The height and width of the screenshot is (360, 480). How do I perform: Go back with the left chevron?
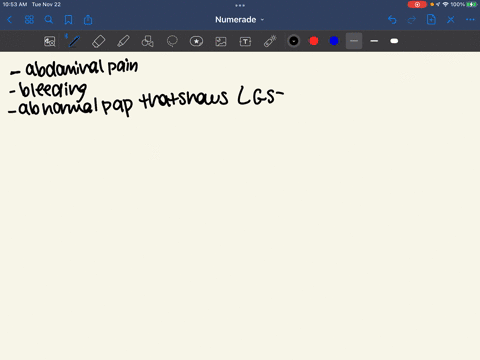coord(10,20)
